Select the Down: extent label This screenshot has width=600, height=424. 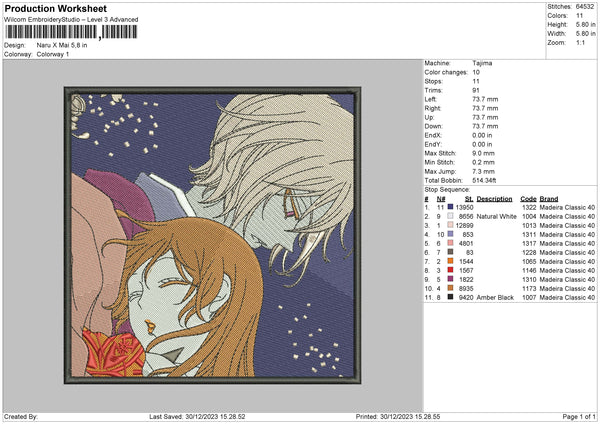[434, 126]
